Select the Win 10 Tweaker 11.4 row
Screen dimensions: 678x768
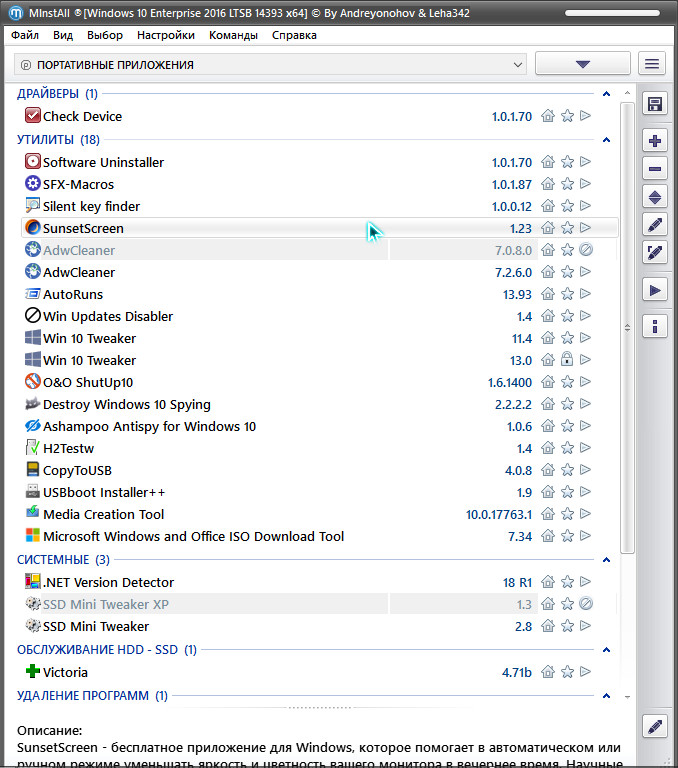(320, 338)
